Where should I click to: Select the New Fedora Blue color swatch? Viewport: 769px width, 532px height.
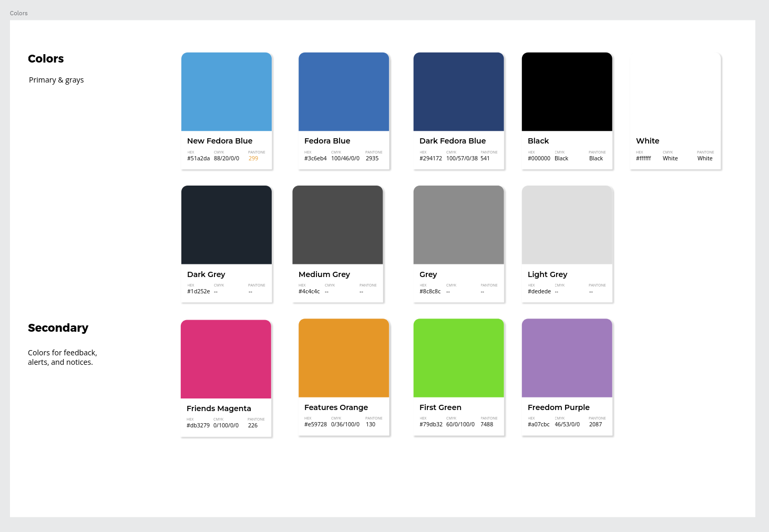click(x=227, y=91)
